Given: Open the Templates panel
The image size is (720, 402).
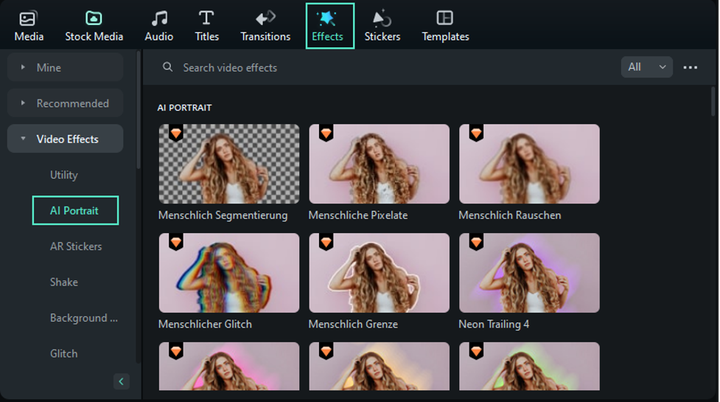Looking at the screenshot, I should (x=445, y=25).
